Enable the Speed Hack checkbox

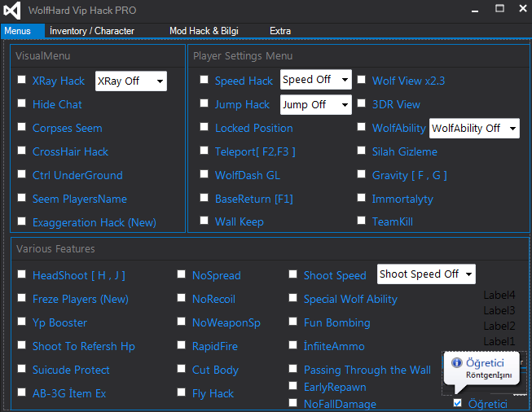click(204, 80)
